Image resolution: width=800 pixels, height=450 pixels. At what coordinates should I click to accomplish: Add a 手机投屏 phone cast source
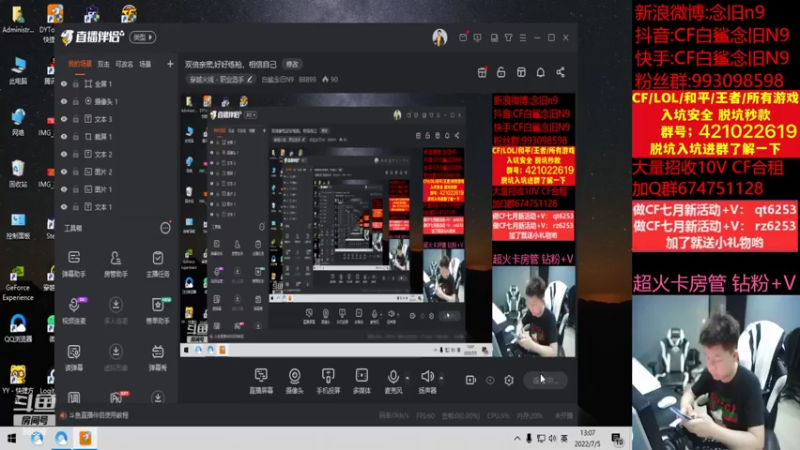click(x=328, y=381)
